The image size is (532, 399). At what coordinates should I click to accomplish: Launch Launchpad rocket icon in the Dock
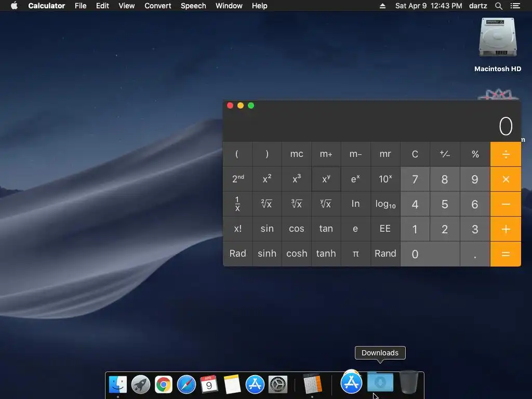coord(140,384)
